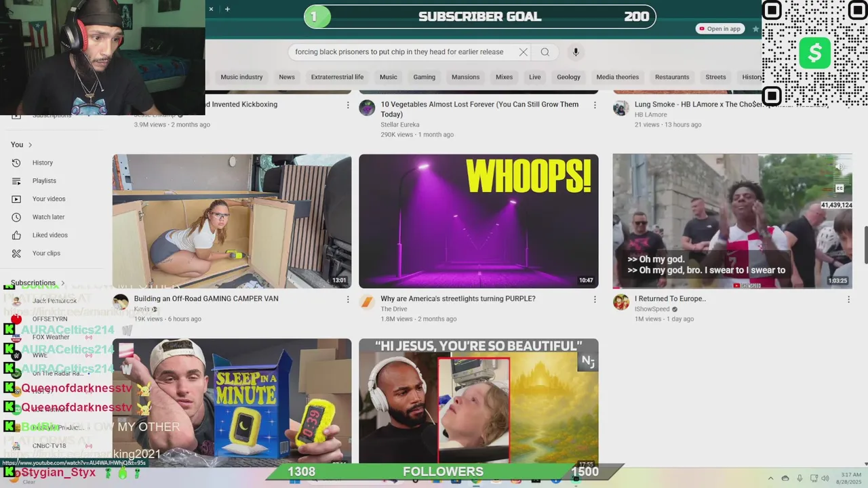The height and width of the screenshot is (488, 868).
Task: Choose the Mixes chip
Action: coord(504,77)
